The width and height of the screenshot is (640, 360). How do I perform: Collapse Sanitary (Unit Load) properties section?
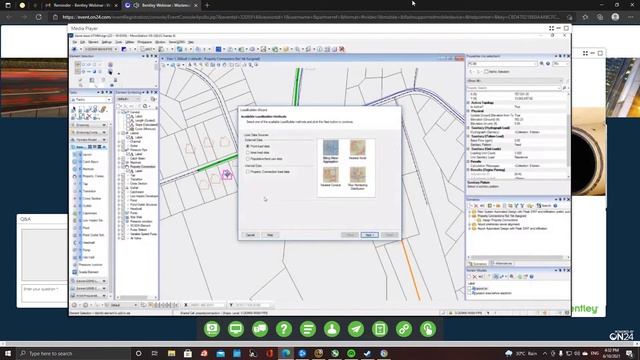(469, 149)
